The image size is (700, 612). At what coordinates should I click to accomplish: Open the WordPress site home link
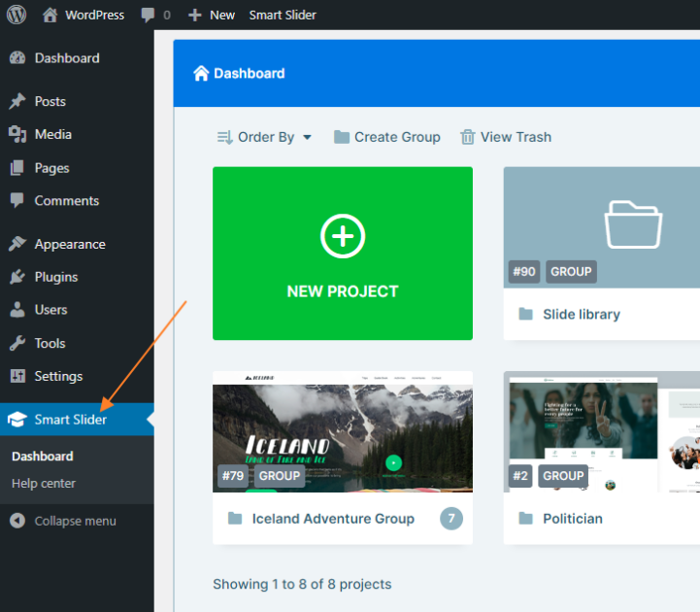[x=83, y=15]
